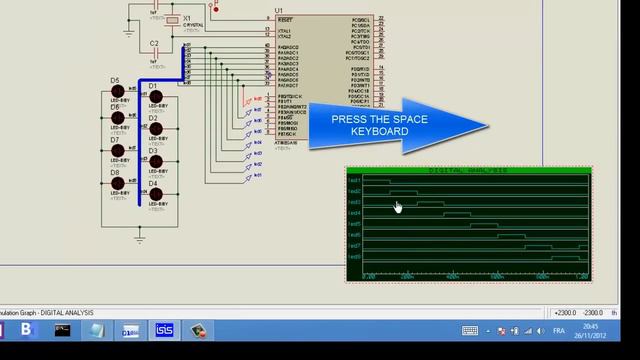Select LED D4 in the schematic
This screenshot has width=640, height=360.
point(156,194)
